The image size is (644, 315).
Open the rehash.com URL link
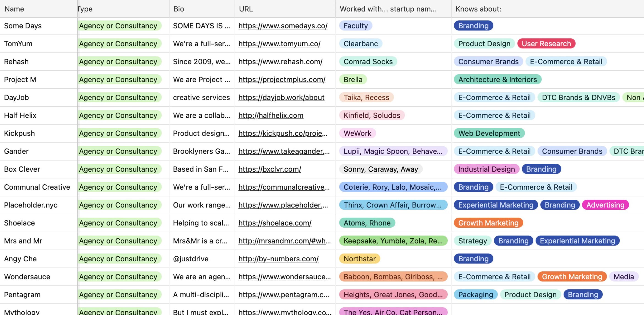pyautogui.click(x=280, y=61)
